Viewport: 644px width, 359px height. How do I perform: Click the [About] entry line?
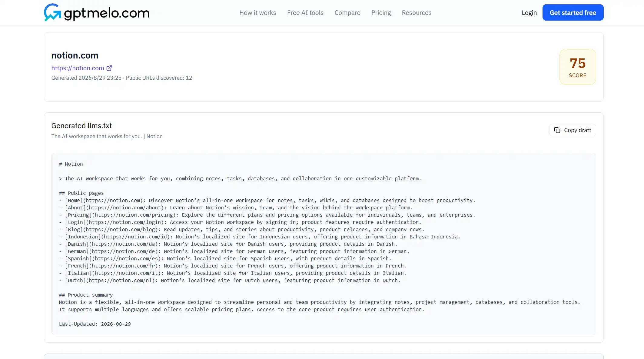point(236,208)
